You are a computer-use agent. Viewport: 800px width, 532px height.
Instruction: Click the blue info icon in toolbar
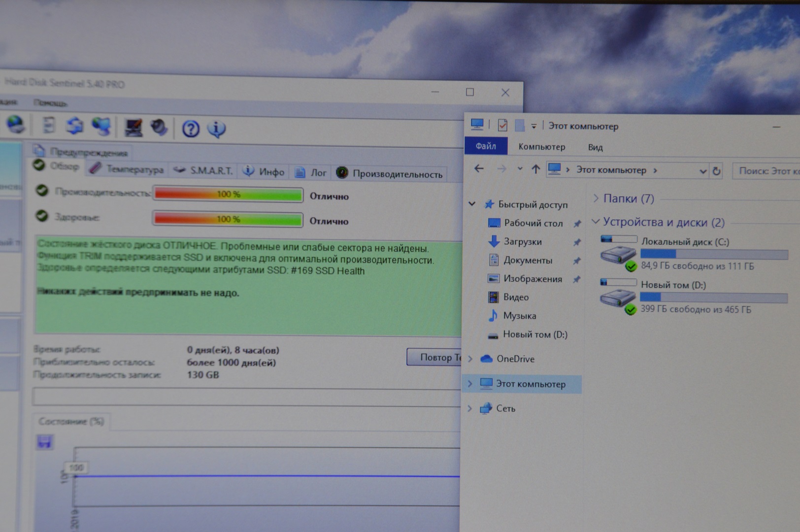216,129
